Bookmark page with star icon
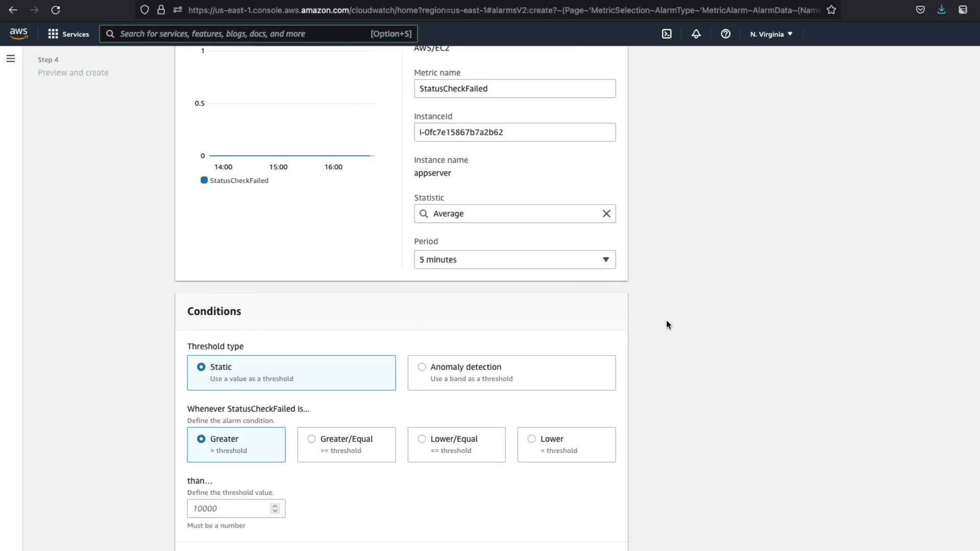 [831, 10]
